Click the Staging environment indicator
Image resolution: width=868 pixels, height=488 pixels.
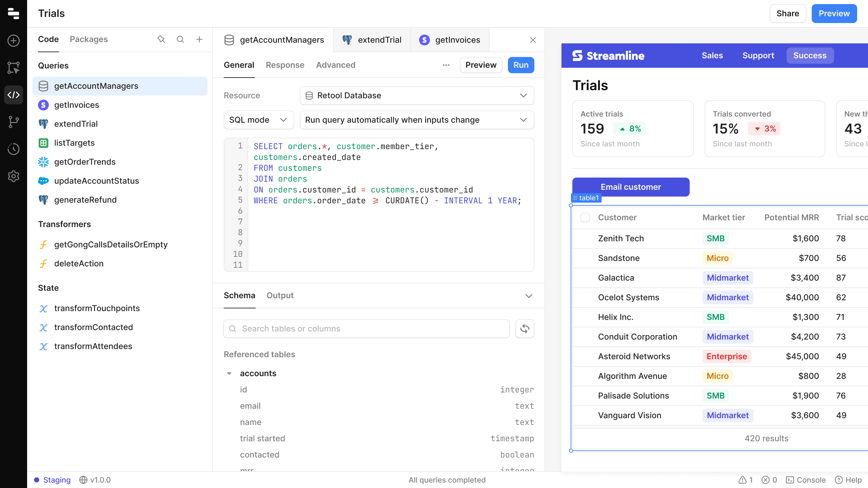click(x=53, y=480)
